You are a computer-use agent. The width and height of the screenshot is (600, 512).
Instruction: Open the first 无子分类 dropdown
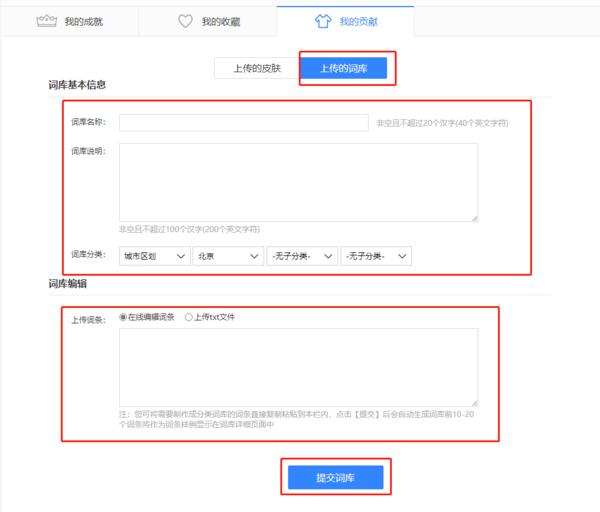click(302, 257)
